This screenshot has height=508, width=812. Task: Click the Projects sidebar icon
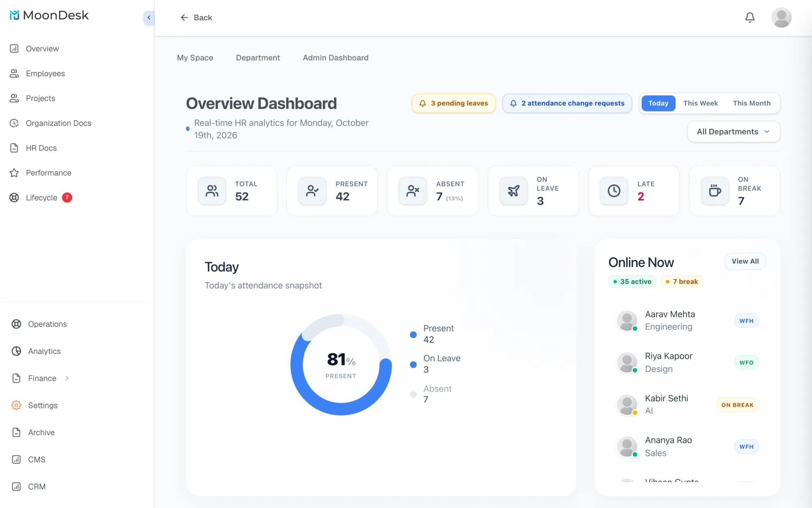[14, 98]
